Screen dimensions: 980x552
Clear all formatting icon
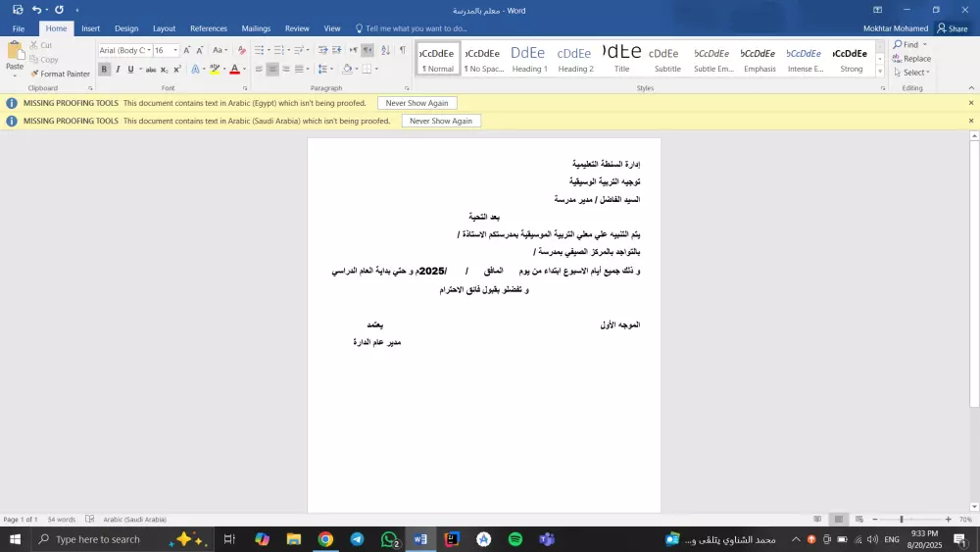click(242, 50)
